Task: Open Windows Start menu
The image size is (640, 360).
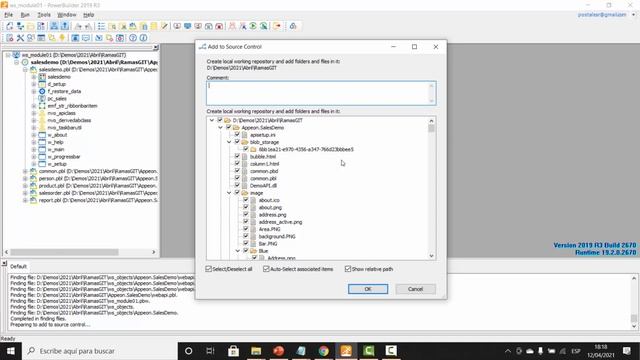Action: (x=11, y=351)
